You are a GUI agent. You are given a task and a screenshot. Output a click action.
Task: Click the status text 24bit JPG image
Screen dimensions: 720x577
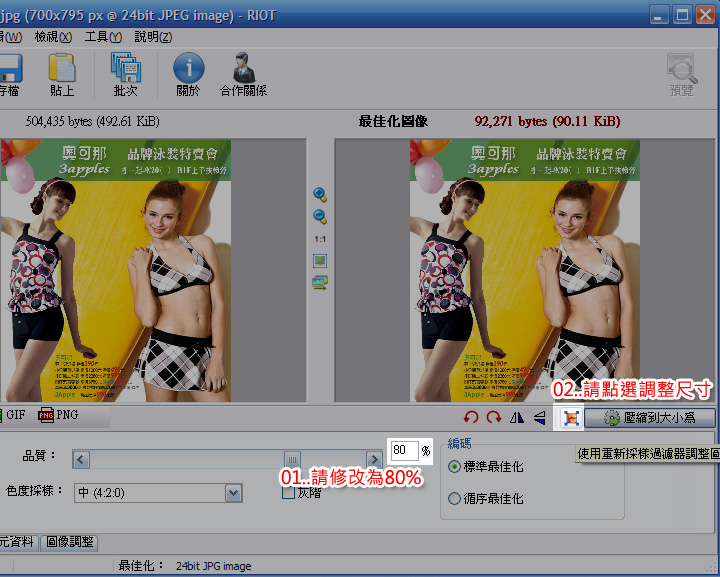click(214, 566)
